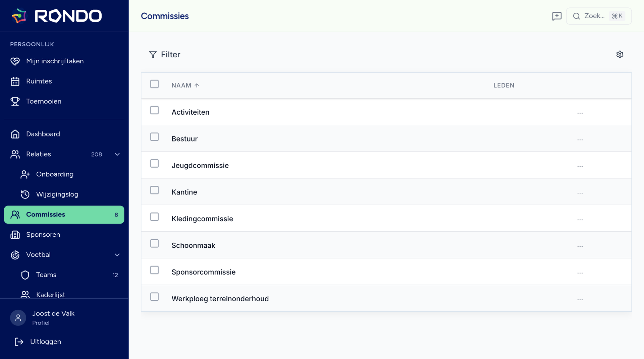644x359 pixels.
Task: Click the Ruimtes calendar icon
Action: tap(15, 81)
